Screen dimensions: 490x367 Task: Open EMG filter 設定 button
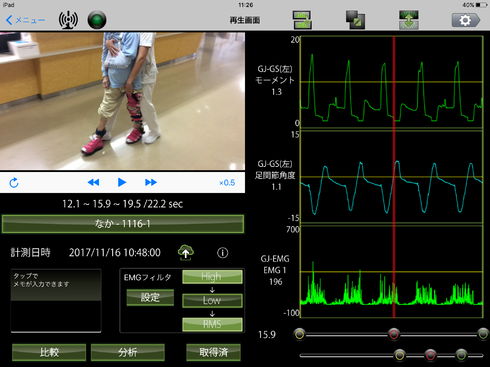(x=150, y=297)
